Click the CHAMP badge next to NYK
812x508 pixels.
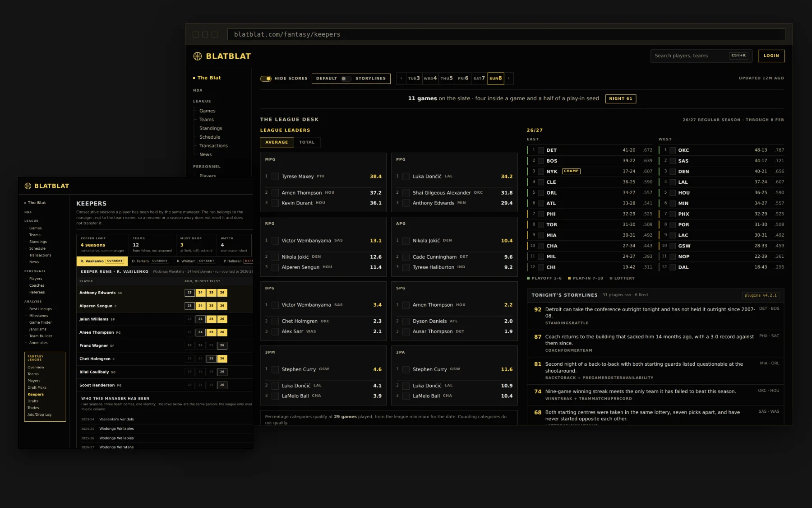point(571,171)
